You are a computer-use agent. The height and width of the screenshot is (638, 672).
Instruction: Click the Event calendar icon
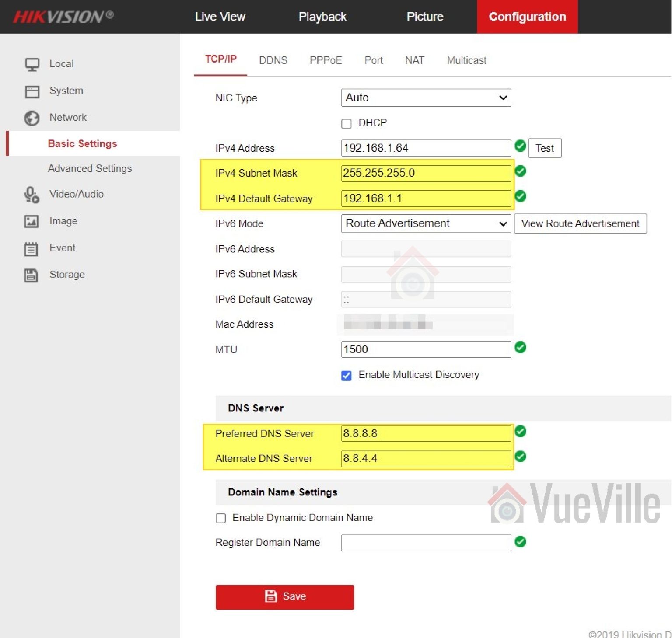tap(30, 248)
